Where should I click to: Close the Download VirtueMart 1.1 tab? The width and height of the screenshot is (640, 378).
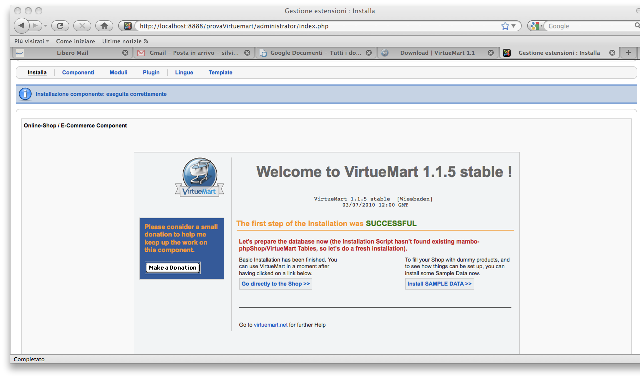[x=491, y=53]
